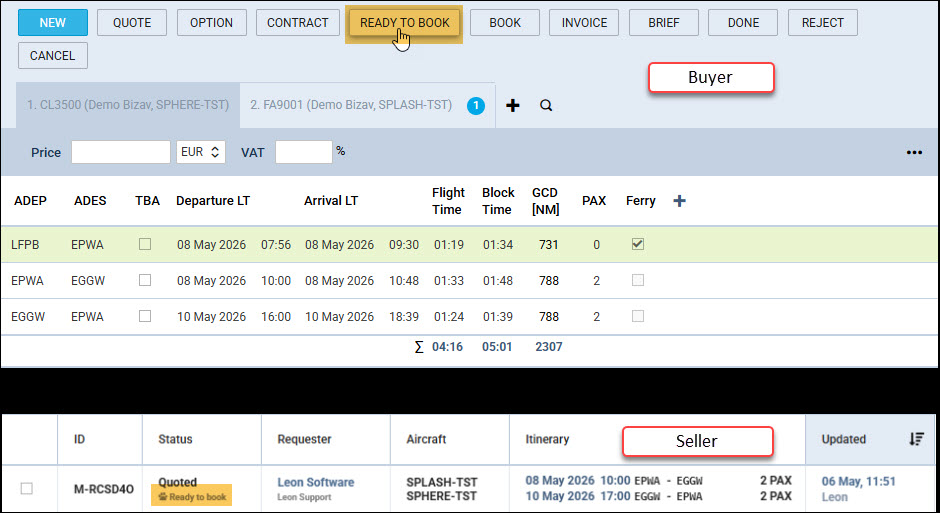Click request ID M-RCSD4O
940x513 pixels.
[103, 489]
